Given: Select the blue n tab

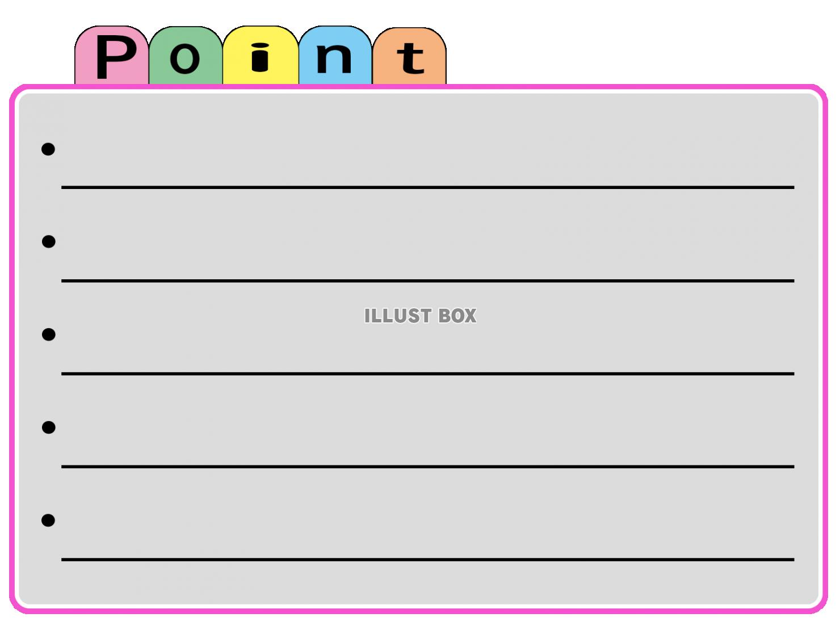Looking at the screenshot, I should click(335, 56).
